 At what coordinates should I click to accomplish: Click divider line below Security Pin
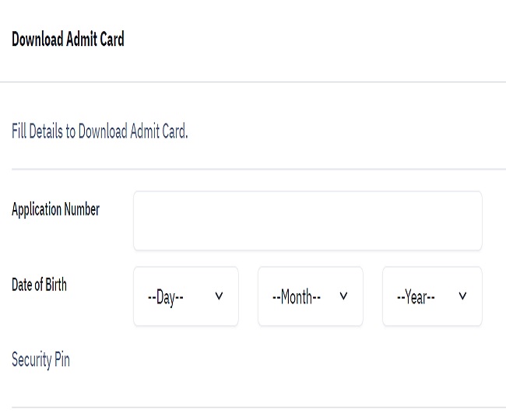[253, 407]
